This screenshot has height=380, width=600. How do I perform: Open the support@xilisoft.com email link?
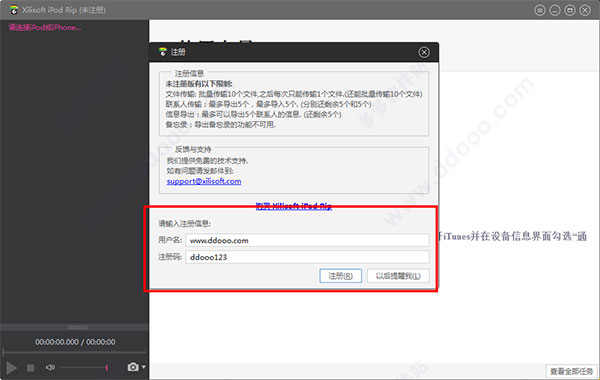[204, 181]
